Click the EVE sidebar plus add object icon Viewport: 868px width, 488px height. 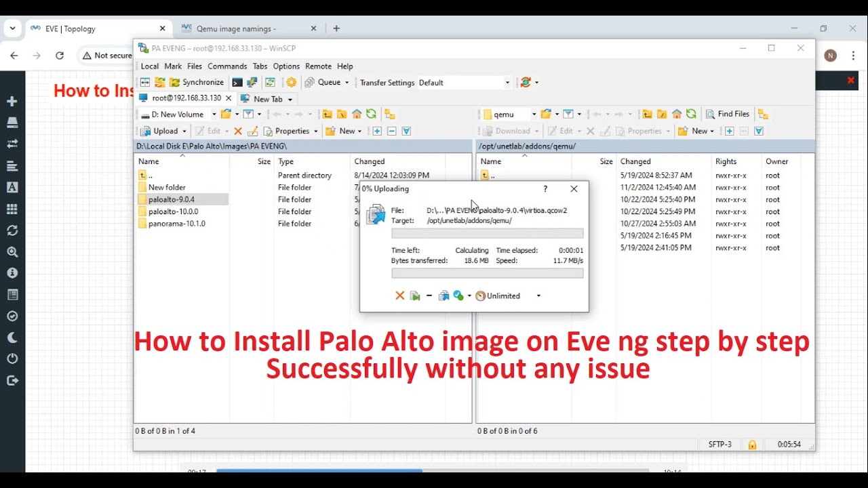coord(12,101)
